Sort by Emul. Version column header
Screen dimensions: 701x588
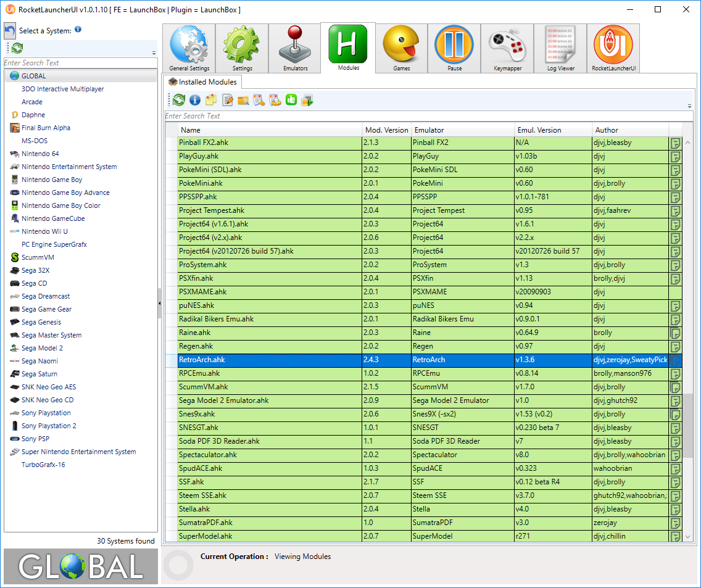pyautogui.click(x=553, y=130)
